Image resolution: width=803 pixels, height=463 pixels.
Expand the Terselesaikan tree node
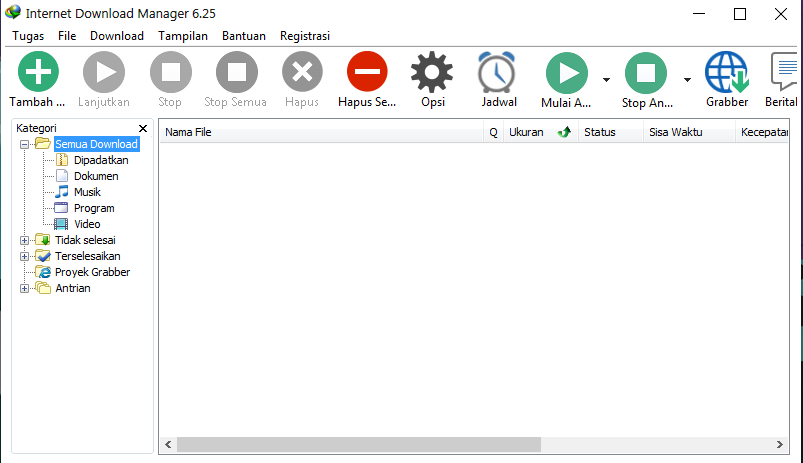click(x=24, y=256)
